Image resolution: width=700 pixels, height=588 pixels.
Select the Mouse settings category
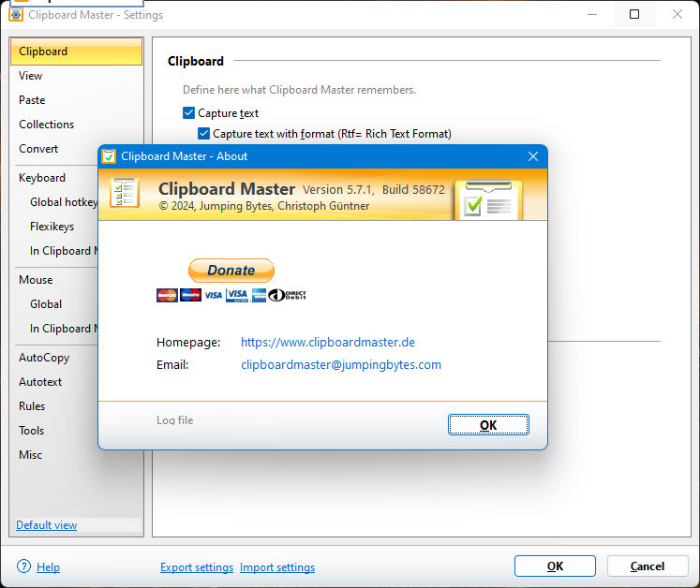[36, 280]
